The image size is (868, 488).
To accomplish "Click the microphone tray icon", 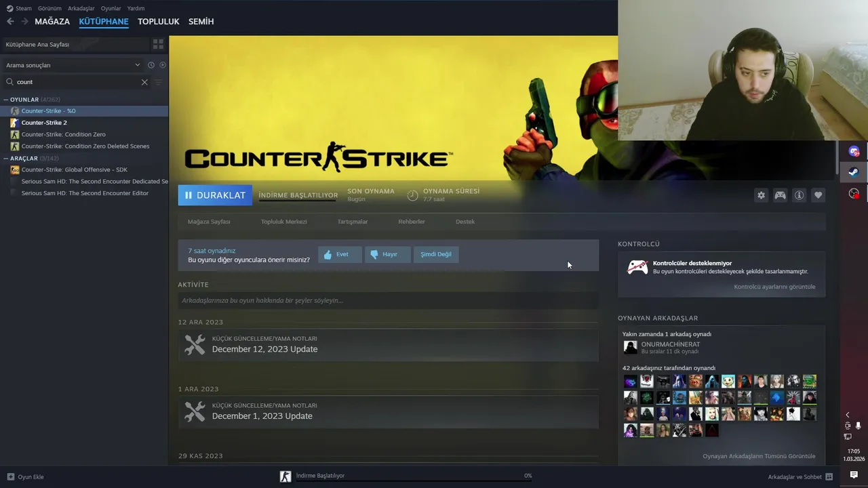I will [x=858, y=426].
